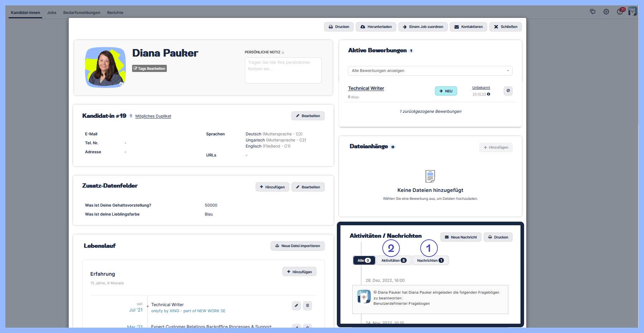
Task: Delete Technical Writer experience via trash icon
Action: coord(308,305)
